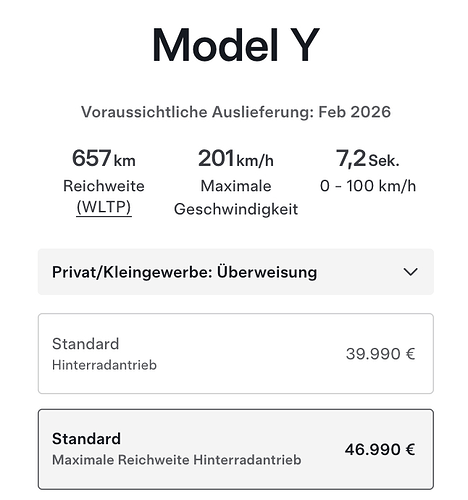Click the Maximale Geschwindigkeit label

236,198
